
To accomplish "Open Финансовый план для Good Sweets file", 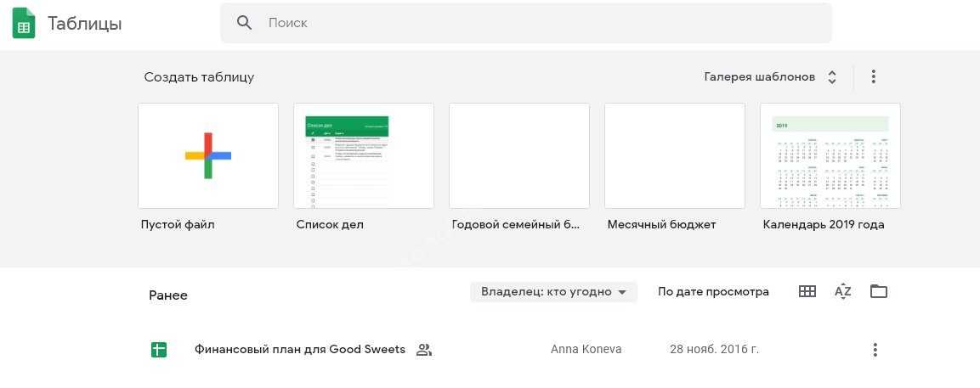I will coord(300,349).
